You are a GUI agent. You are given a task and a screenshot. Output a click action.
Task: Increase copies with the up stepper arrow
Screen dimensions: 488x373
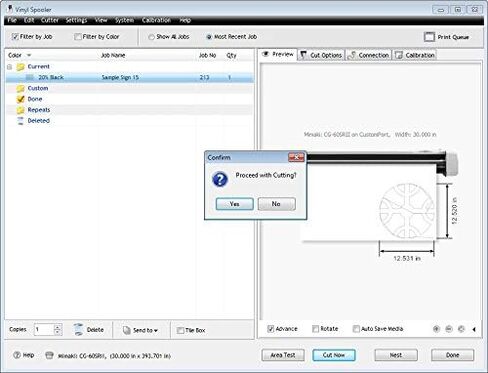(x=58, y=327)
